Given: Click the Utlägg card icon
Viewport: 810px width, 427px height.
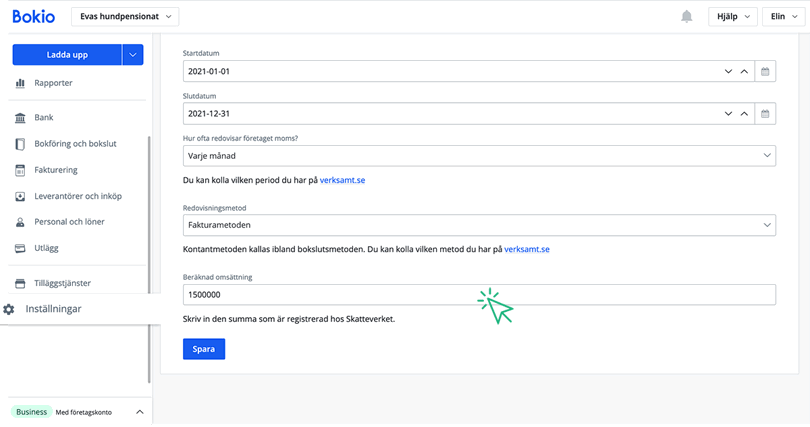Looking at the screenshot, I should [x=20, y=247].
